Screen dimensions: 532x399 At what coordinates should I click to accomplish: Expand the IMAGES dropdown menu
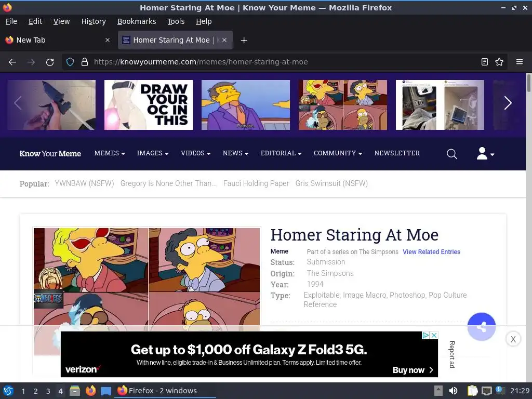point(153,153)
